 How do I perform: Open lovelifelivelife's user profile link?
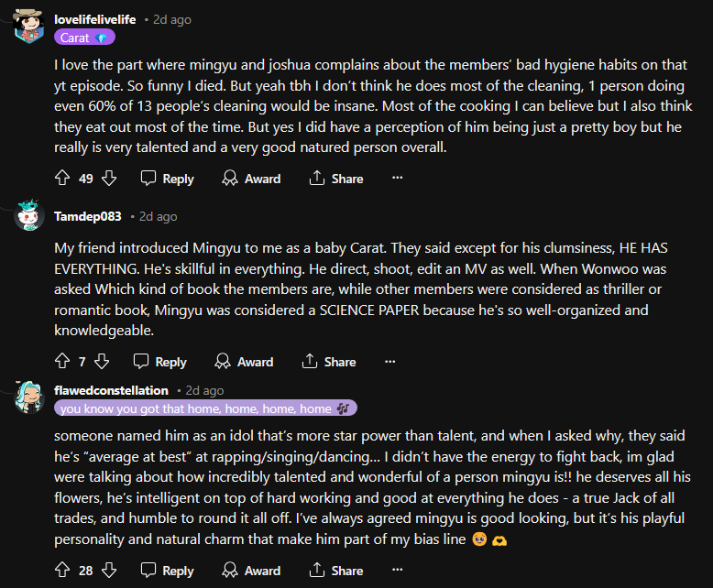97,18
